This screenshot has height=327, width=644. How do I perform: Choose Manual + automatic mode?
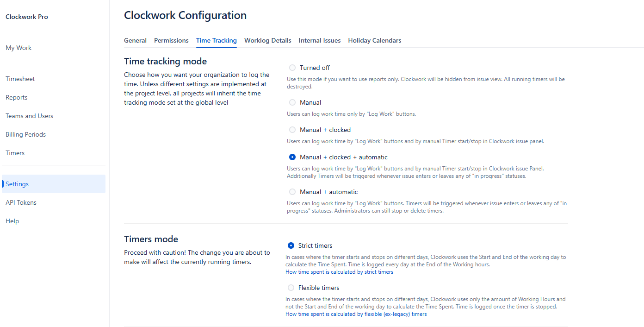292,192
